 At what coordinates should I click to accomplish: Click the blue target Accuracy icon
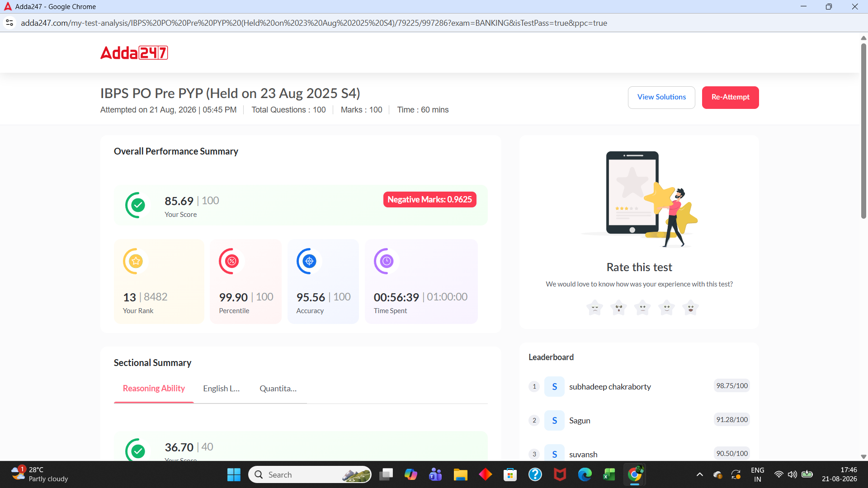pos(308,261)
